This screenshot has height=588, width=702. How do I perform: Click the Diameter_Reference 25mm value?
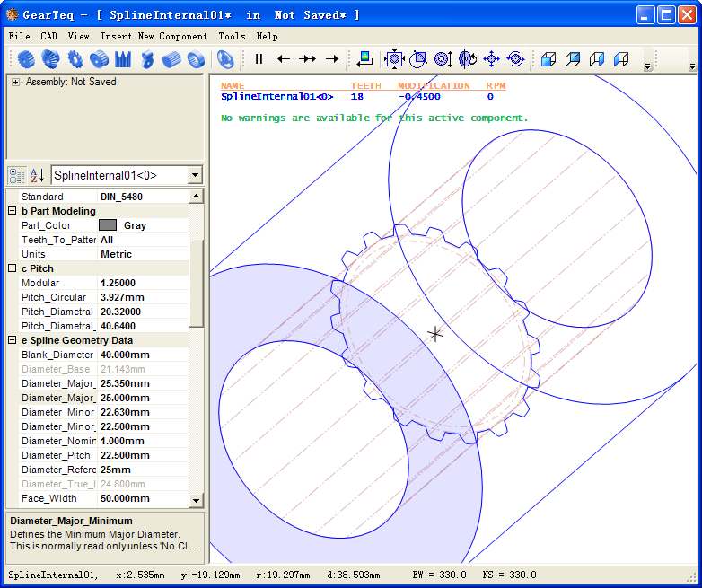coord(143,470)
